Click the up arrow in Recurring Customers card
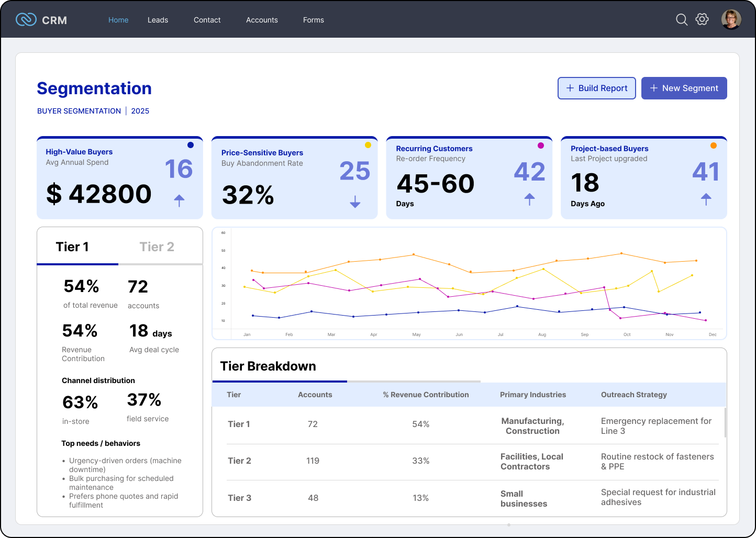The height and width of the screenshot is (538, 756). 530,199
